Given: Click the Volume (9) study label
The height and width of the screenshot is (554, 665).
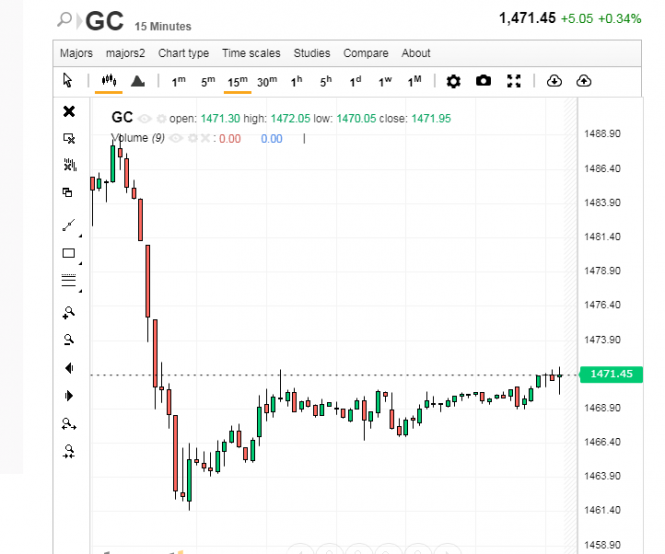Looking at the screenshot, I should pyautogui.click(x=137, y=138).
